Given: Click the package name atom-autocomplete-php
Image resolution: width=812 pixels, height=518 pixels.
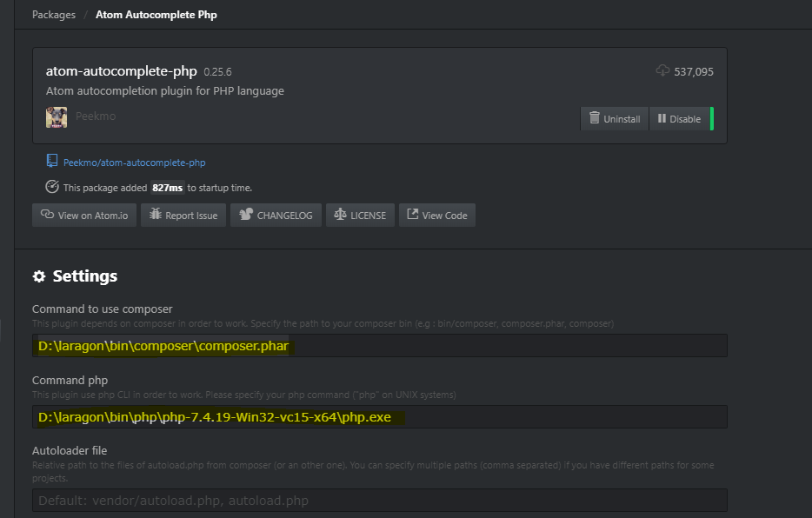Looking at the screenshot, I should 121,71.
